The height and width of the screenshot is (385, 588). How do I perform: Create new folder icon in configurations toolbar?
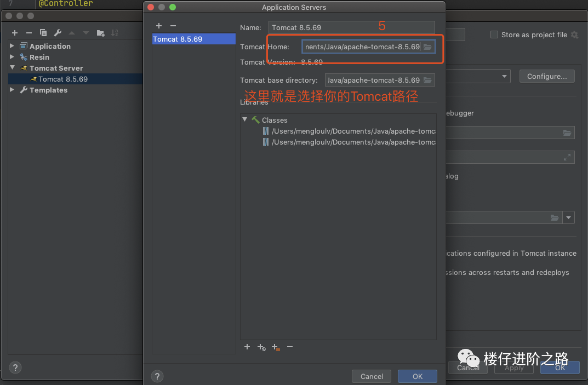pos(100,33)
